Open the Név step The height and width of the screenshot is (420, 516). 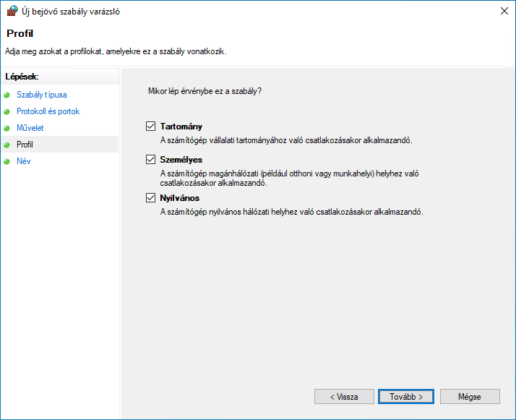tap(24, 161)
